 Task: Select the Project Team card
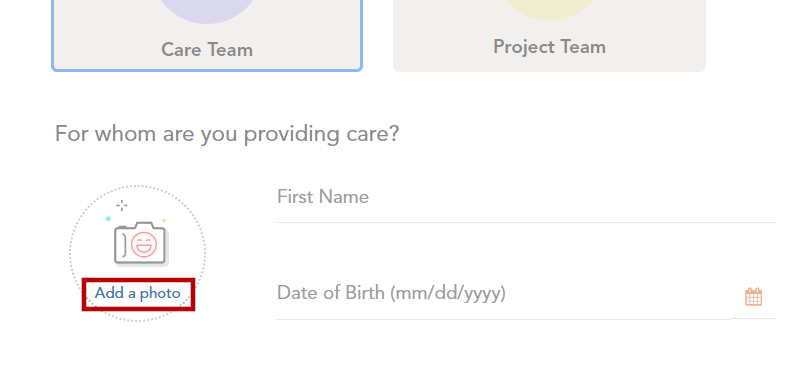549,35
